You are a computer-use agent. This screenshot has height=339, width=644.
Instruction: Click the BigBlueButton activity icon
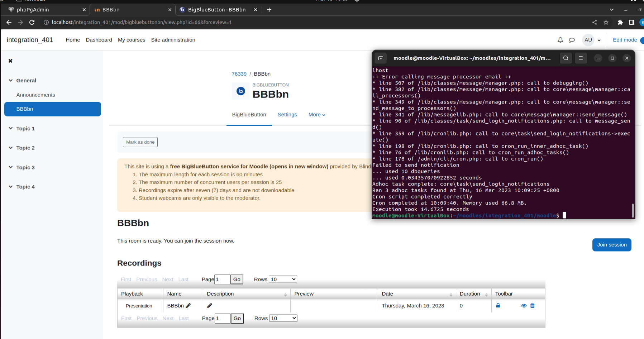point(241,91)
